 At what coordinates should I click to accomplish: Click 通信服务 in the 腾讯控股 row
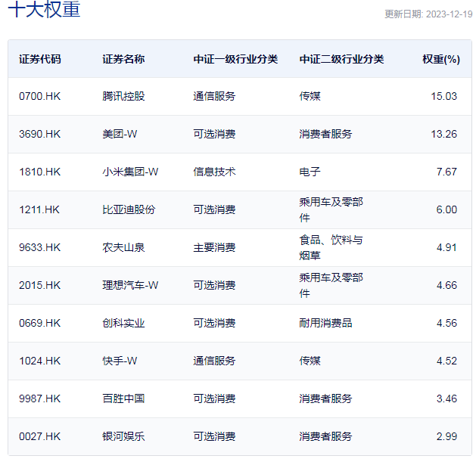(x=214, y=97)
